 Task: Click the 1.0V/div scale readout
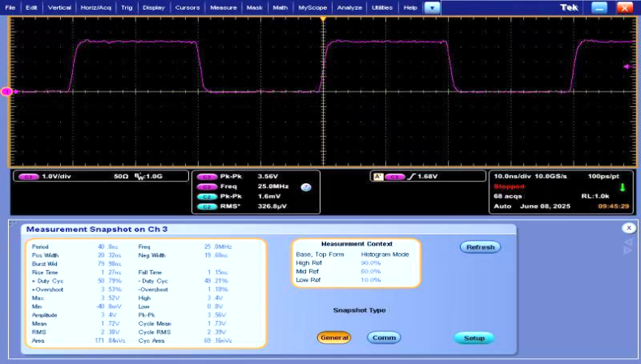point(57,177)
